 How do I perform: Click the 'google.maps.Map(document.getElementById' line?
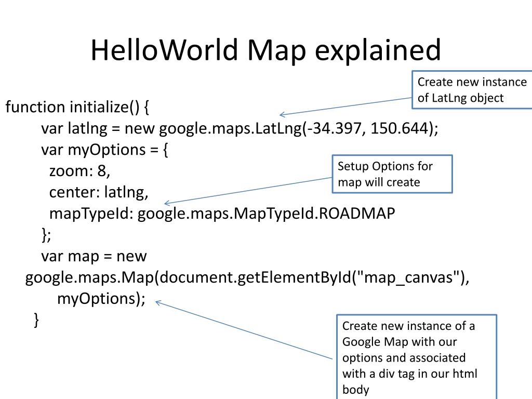247,277
